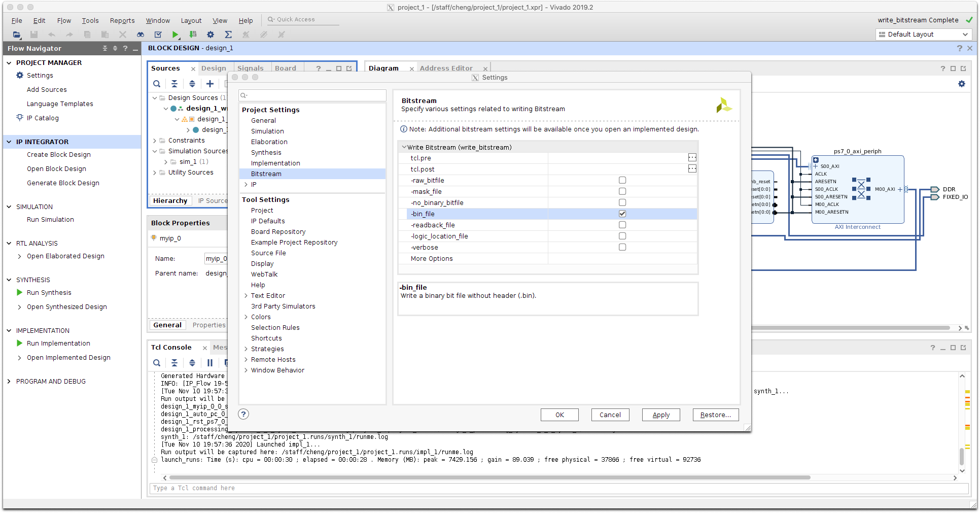This screenshot has width=980, height=513.
Task: Search in the Tcl Console panel
Action: 157,363
